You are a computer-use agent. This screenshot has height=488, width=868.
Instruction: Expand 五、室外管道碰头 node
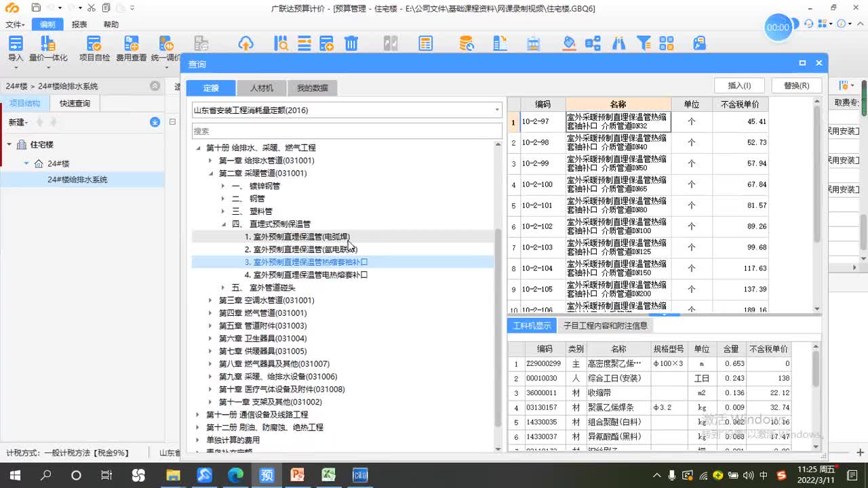(223, 287)
